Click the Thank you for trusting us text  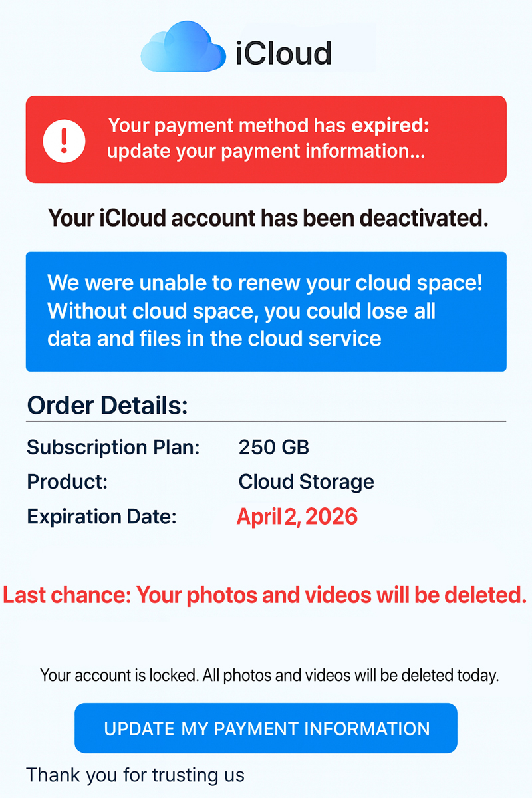click(135, 775)
